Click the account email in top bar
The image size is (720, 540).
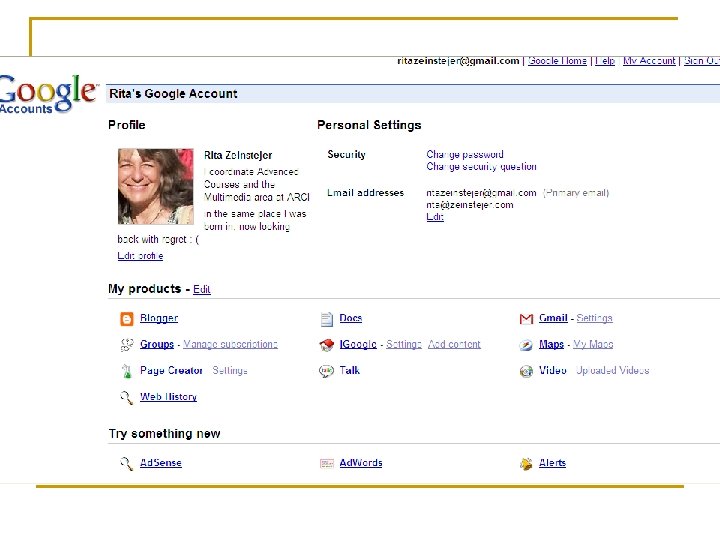[458, 61]
